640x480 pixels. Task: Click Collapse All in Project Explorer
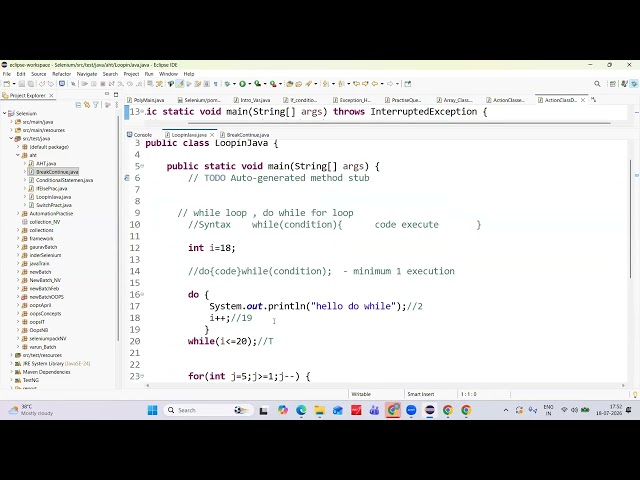pos(78,105)
